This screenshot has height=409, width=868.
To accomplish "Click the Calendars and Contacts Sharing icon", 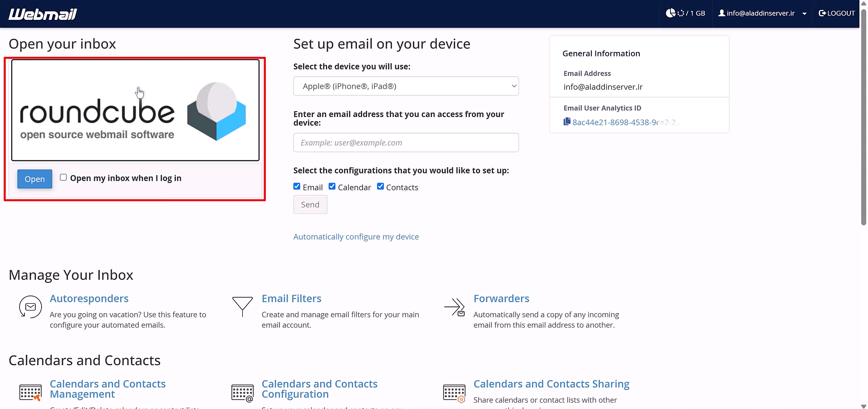I will click(454, 393).
